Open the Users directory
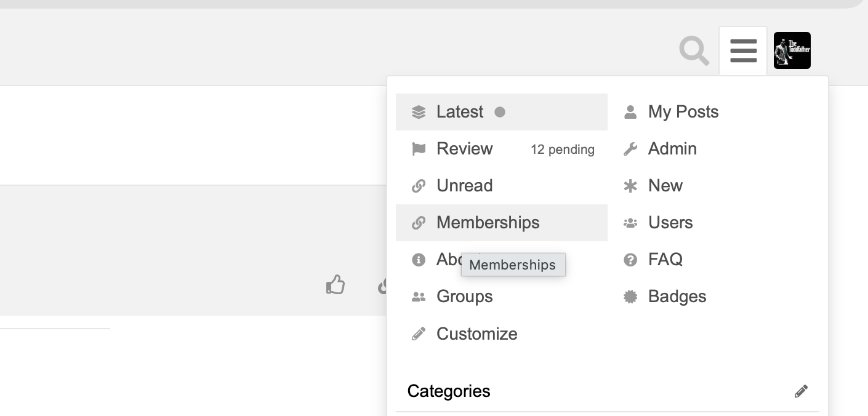Viewport: 868px width, 416px height. (x=670, y=223)
